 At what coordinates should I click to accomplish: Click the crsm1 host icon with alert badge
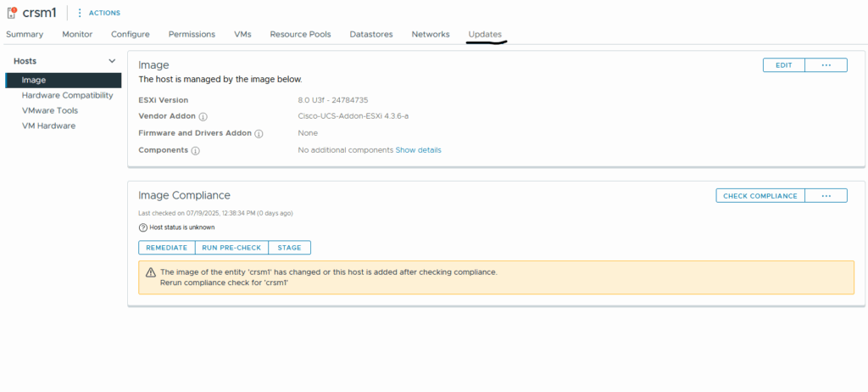point(12,13)
